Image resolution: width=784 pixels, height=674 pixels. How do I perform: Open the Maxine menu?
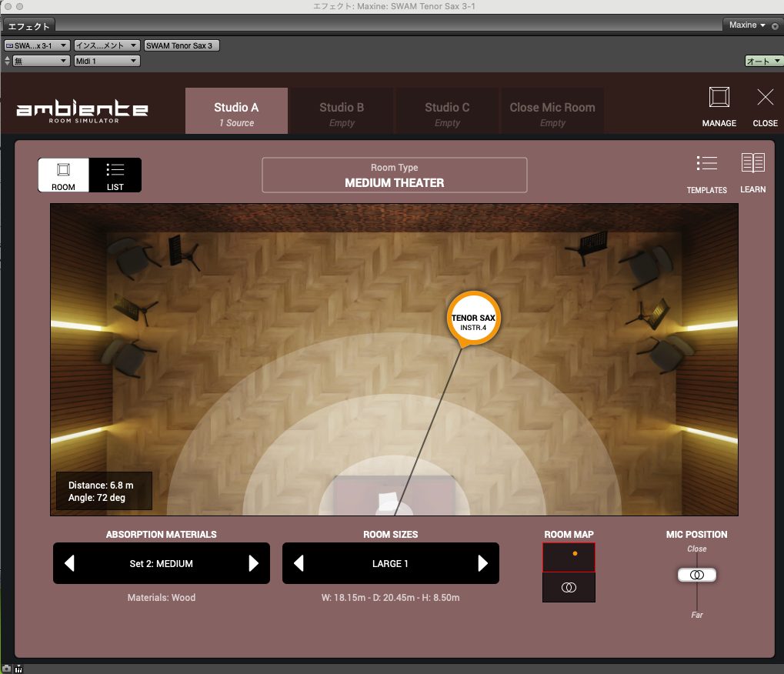point(747,25)
